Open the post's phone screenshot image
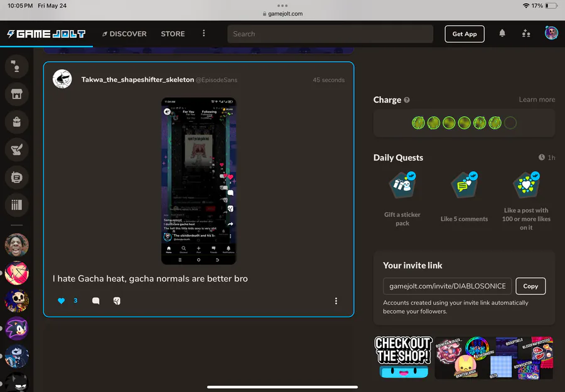This screenshot has height=392, width=565. pyautogui.click(x=198, y=181)
